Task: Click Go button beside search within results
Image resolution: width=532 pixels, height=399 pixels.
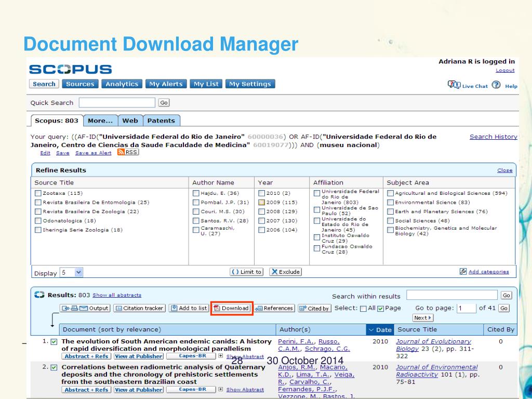Action: [506, 295]
